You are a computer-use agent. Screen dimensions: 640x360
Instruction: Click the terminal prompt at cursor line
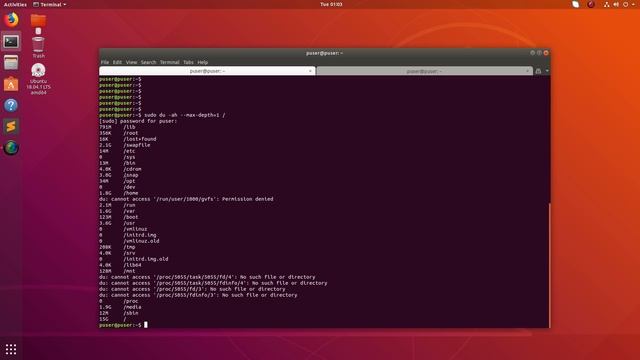(x=123, y=325)
